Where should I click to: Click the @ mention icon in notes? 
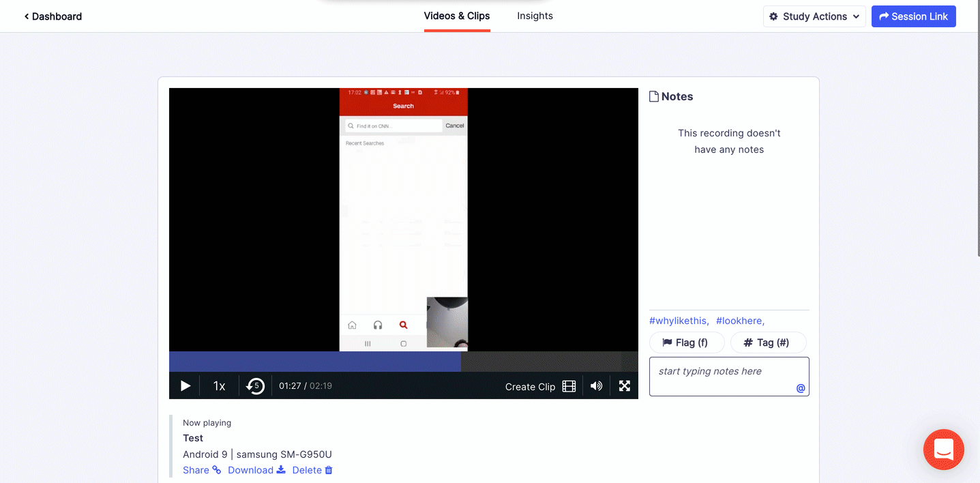801,388
